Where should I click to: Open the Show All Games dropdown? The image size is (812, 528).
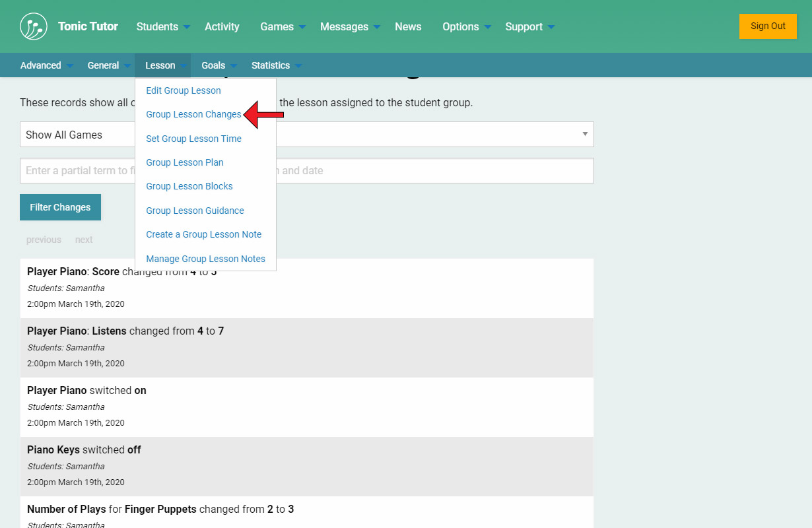(x=429, y=135)
